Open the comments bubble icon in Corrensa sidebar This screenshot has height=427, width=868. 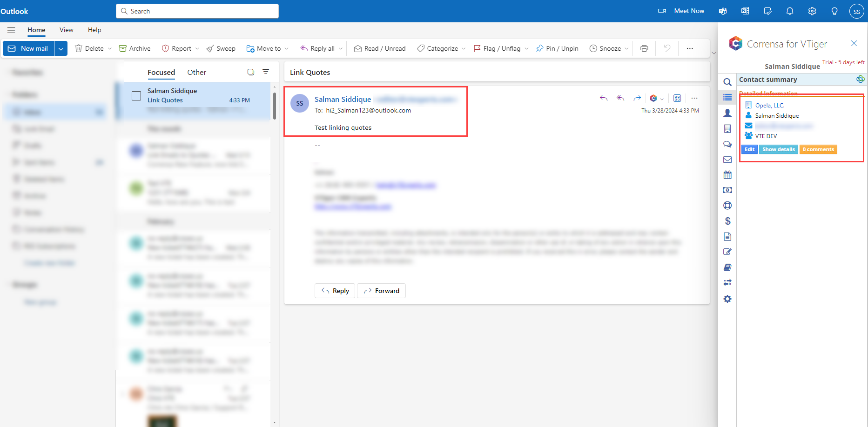[x=727, y=144]
